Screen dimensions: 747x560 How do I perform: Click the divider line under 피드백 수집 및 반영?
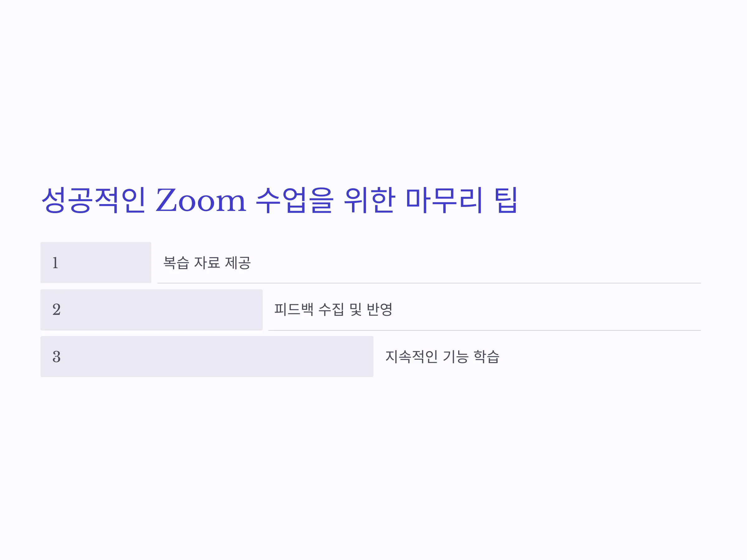click(485, 330)
